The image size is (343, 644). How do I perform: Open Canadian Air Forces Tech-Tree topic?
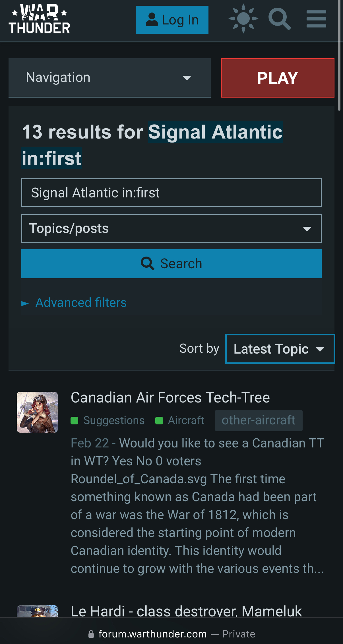pos(170,397)
